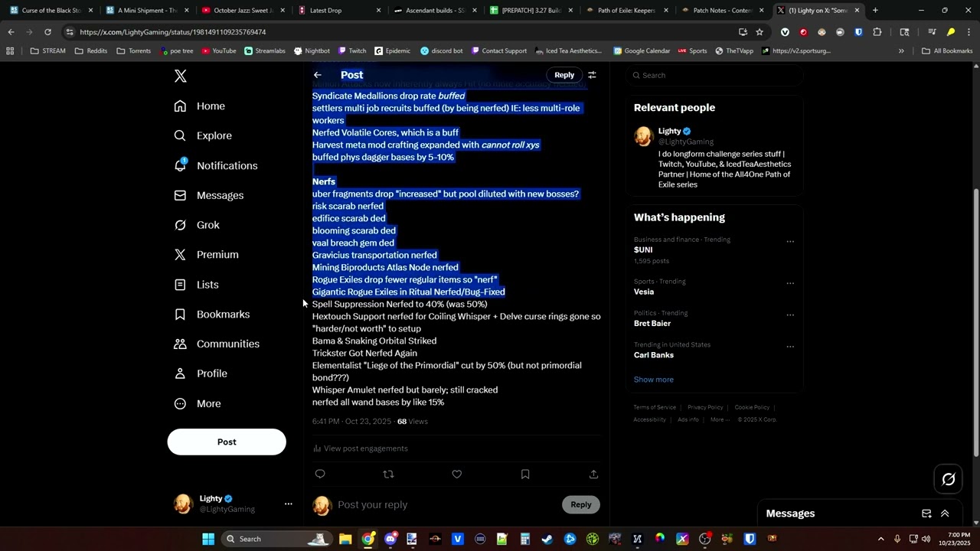Open Profile in sidebar
The height and width of the screenshot is (551, 980).
201,373
